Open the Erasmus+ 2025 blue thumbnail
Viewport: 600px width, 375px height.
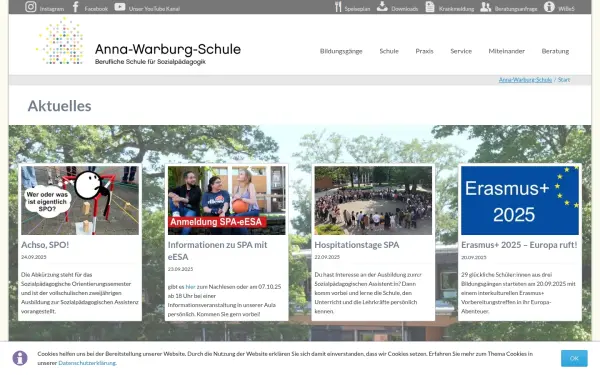520,200
